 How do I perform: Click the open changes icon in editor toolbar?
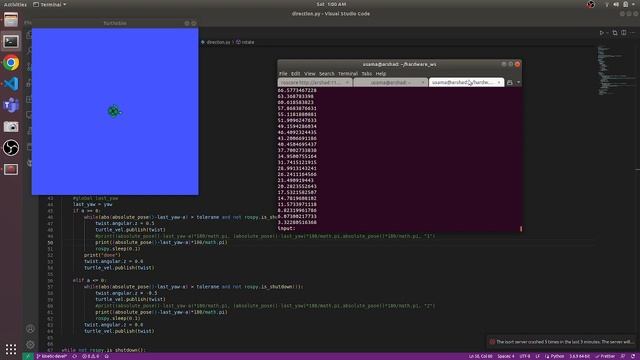pos(615,33)
